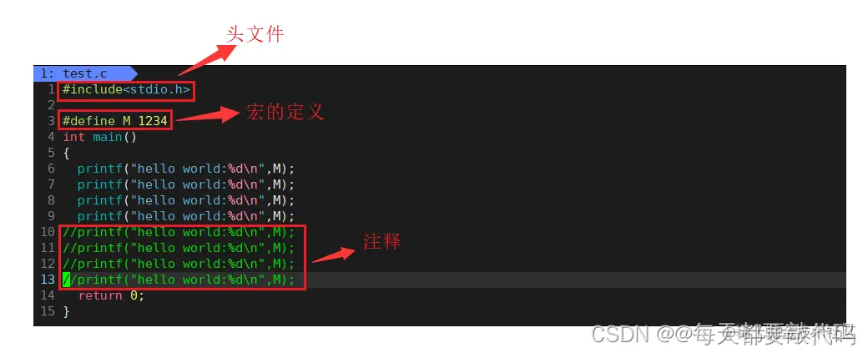Click the red 注释 annotation label
The width and height of the screenshot is (868, 353).
pos(382,241)
